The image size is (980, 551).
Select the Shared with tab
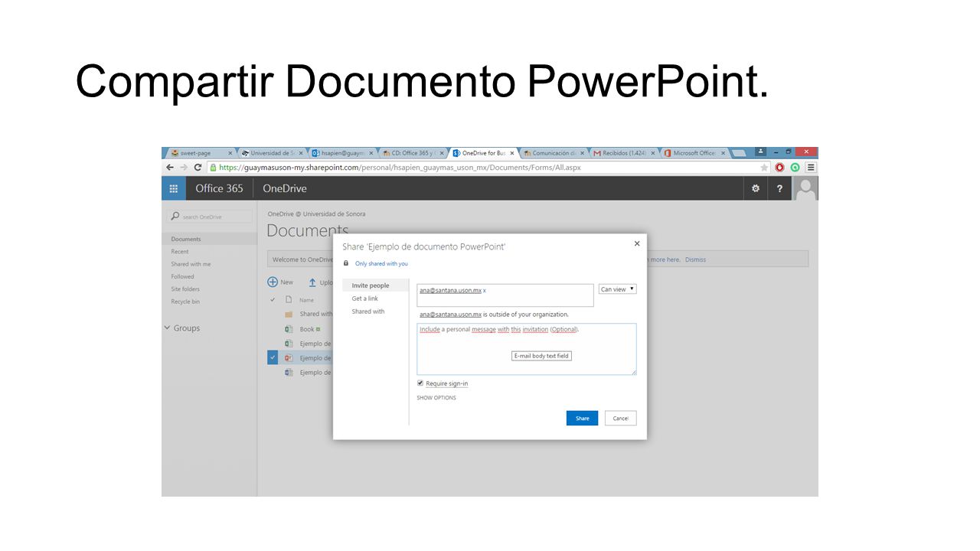tap(368, 311)
